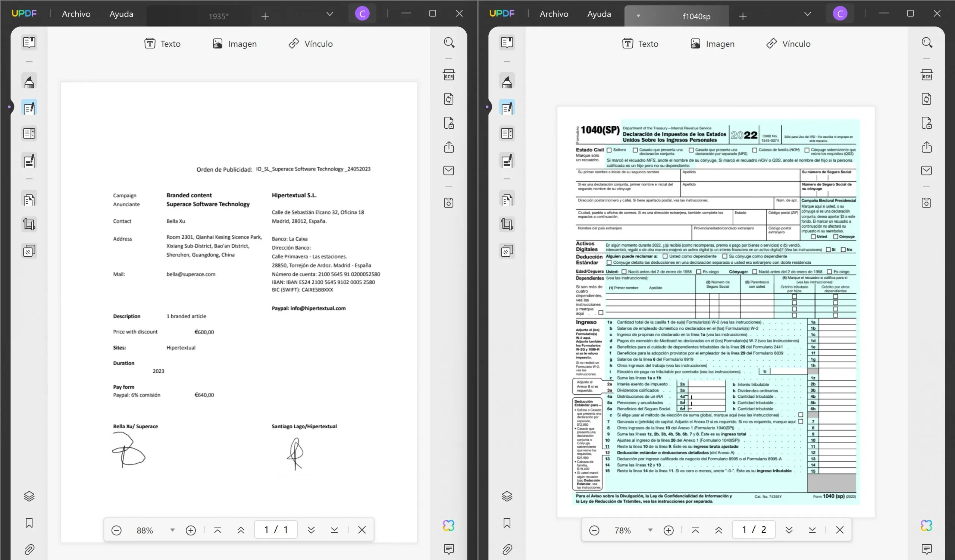
Task: Open Reader mode icon in left UPDF window
Action: tap(29, 42)
